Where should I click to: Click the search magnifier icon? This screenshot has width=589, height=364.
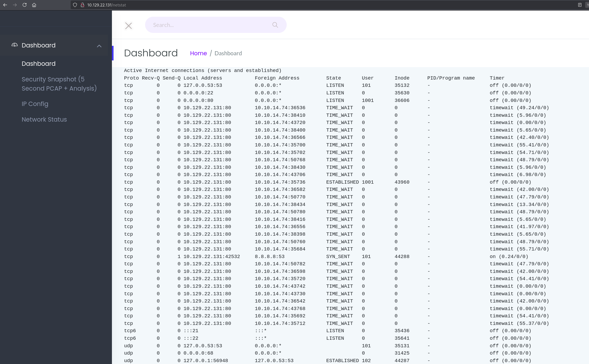[x=275, y=25]
